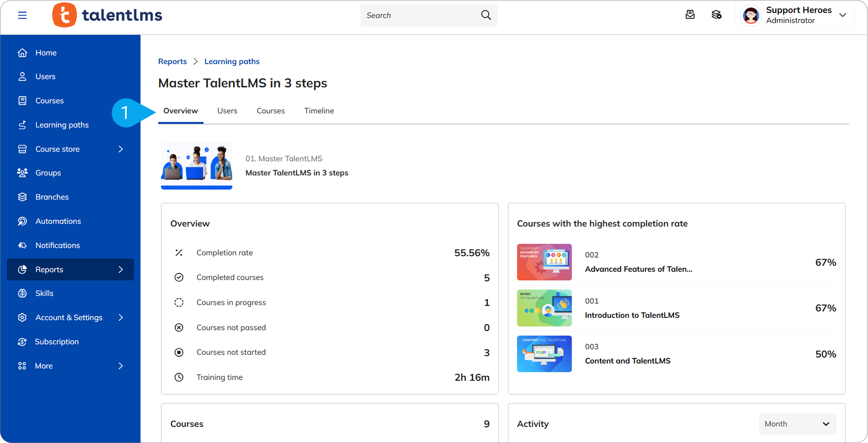Image resolution: width=868 pixels, height=443 pixels.
Task: Click the Reports breadcrumb link
Action: 172,61
